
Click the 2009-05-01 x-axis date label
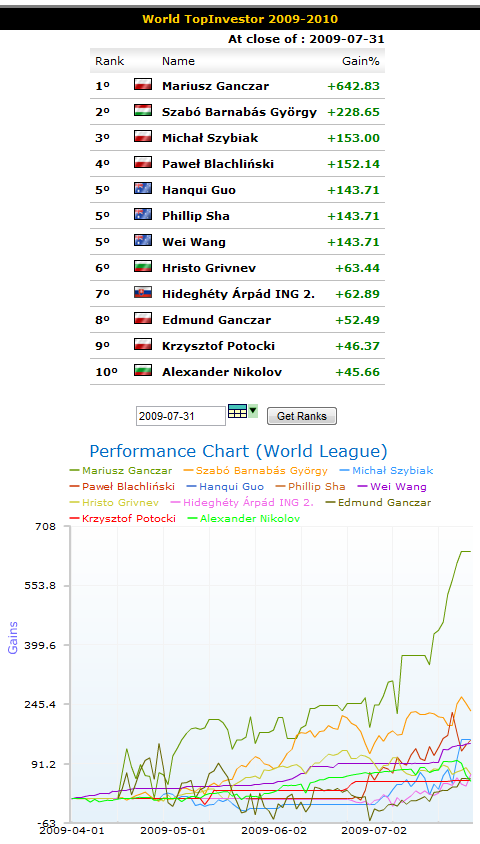pos(173,831)
